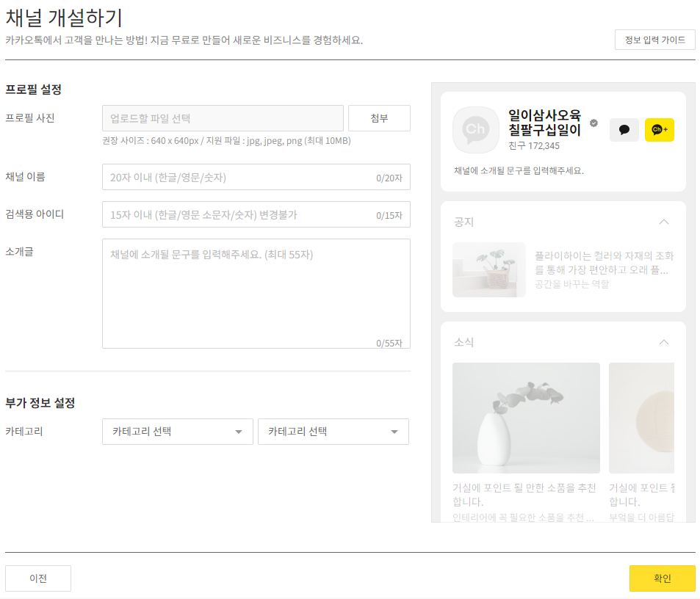Image resolution: width=700 pixels, height=599 pixels.
Task: Click the 첨부 attachment button
Action: [379, 118]
